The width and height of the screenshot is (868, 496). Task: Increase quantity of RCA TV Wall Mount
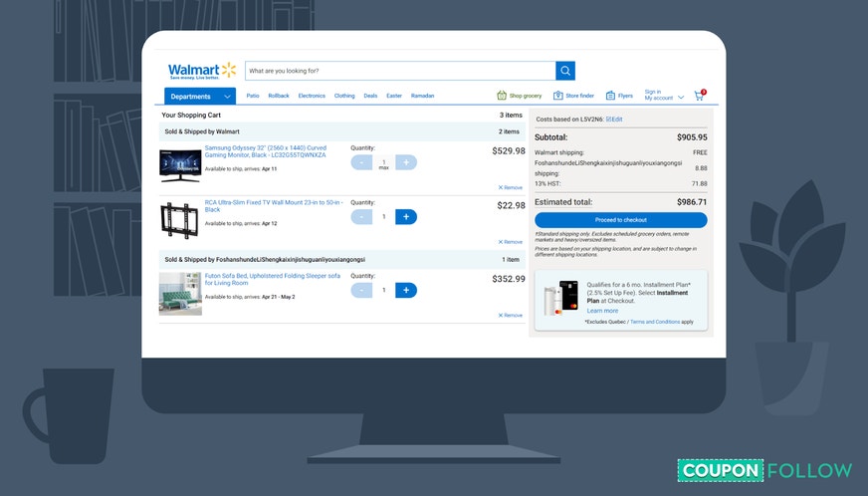pyautogui.click(x=406, y=217)
